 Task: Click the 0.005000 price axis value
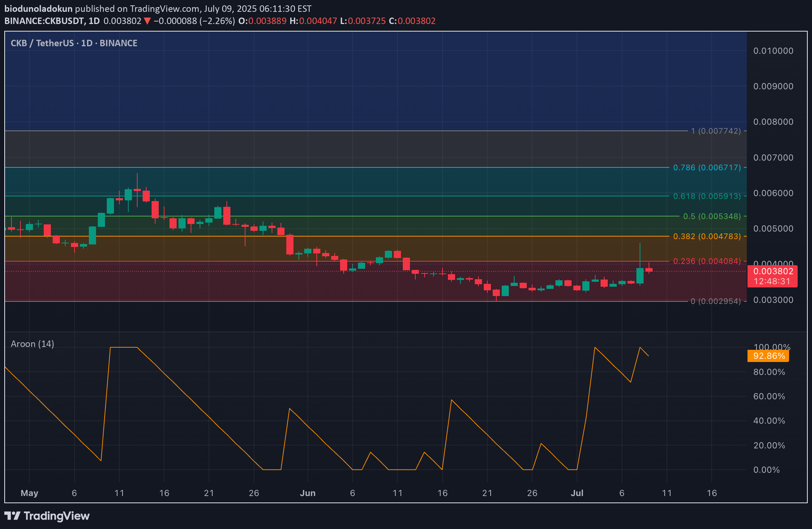point(773,229)
